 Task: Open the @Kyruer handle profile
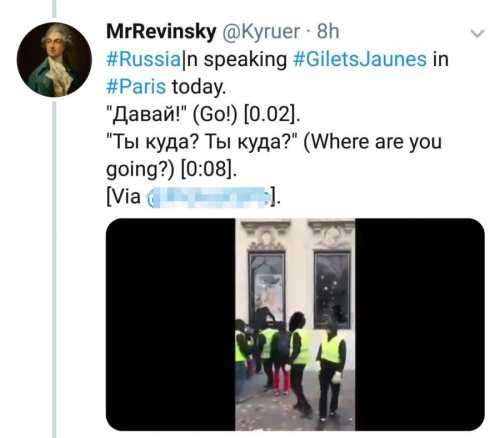(x=260, y=32)
